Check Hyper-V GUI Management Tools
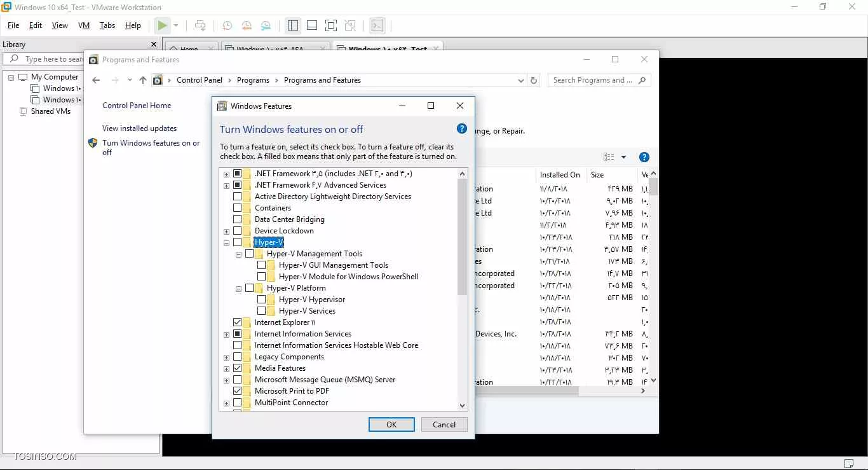This screenshot has height=470, width=868. click(262, 265)
